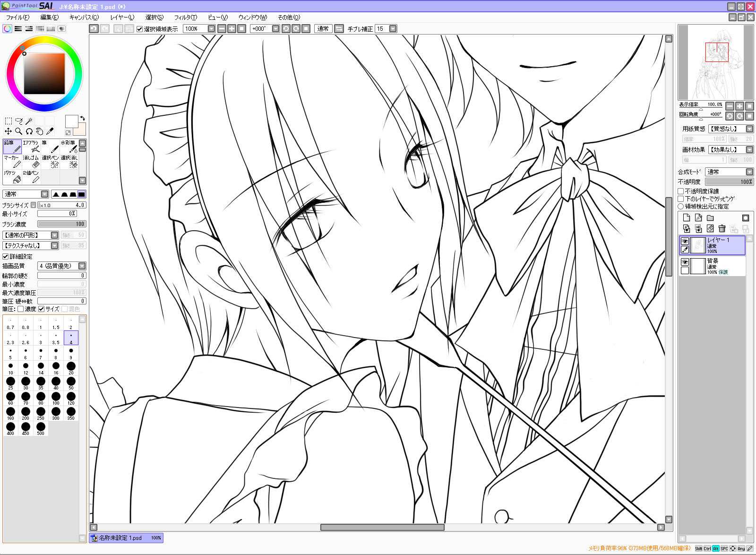Zoom in with navigator plus button
The height and width of the screenshot is (555, 756).
(740, 106)
